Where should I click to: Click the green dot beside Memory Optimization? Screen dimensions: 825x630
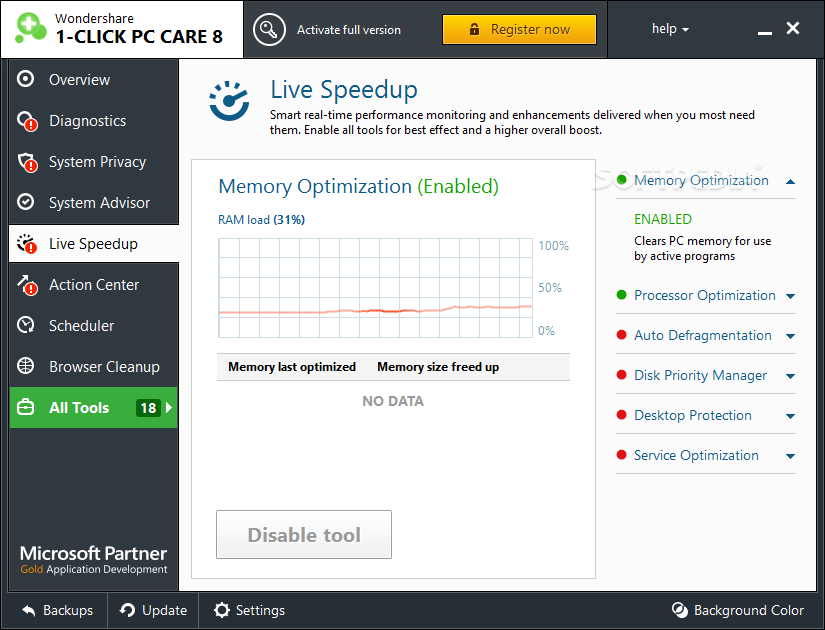pyautogui.click(x=621, y=180)
